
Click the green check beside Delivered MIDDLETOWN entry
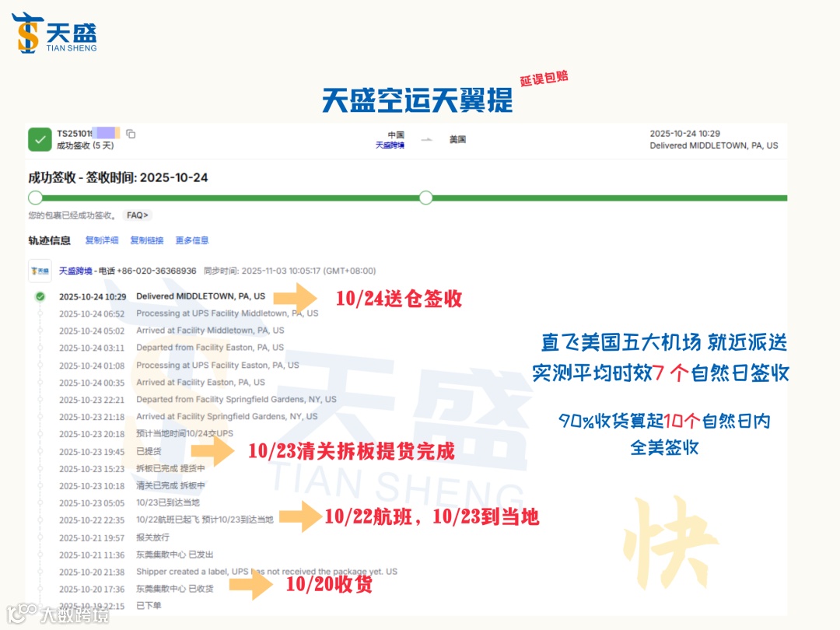point(40,296)
